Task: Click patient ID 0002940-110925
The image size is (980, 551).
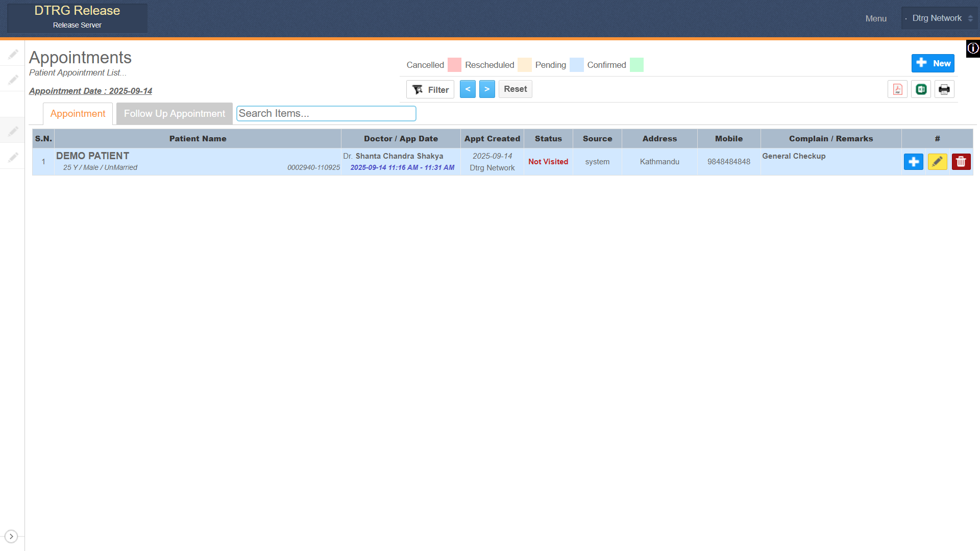Action: [313, 167]
